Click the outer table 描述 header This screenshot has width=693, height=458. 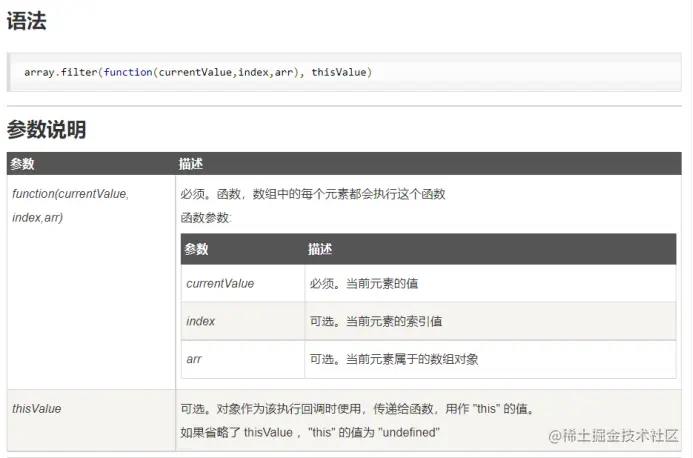(190, 164)
